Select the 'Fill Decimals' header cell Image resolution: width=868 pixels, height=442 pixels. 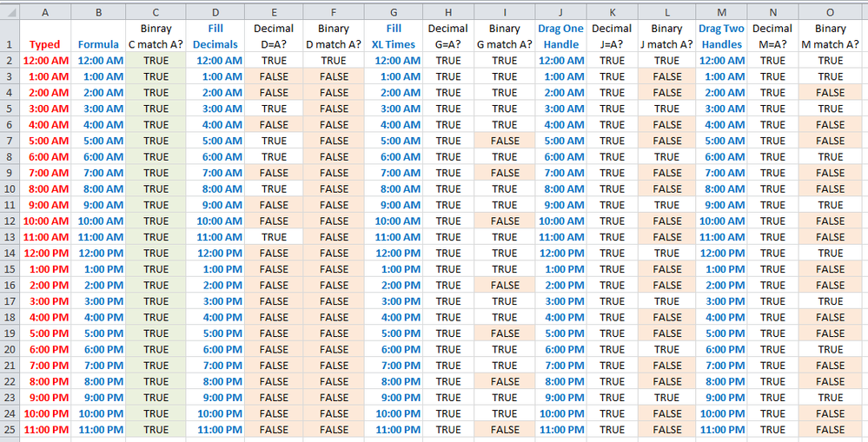tap(215, 36)
